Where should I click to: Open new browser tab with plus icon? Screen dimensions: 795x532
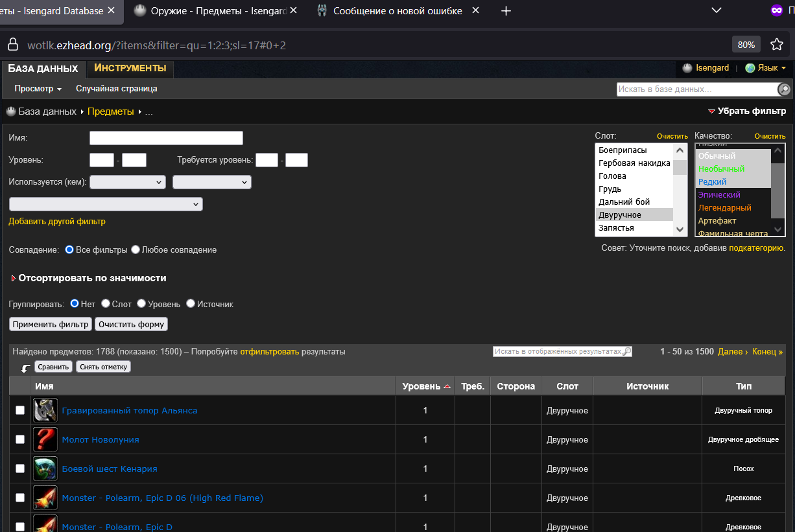point(506,11)
